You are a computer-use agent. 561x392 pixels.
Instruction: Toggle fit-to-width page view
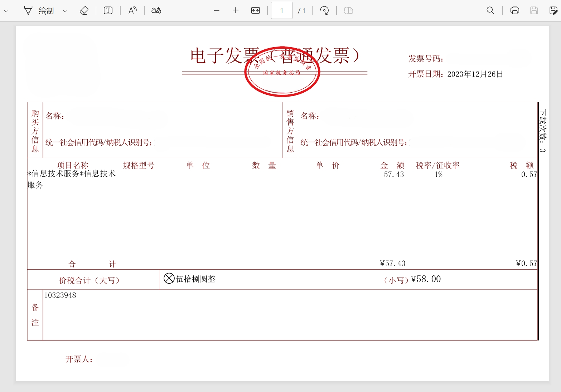click(255, 10)
